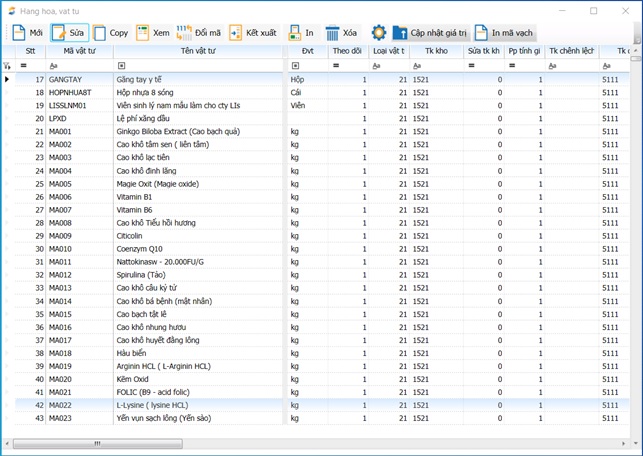Click the Xóa (delete) trash icon
The image size is (643, 456).
point(332,33)
